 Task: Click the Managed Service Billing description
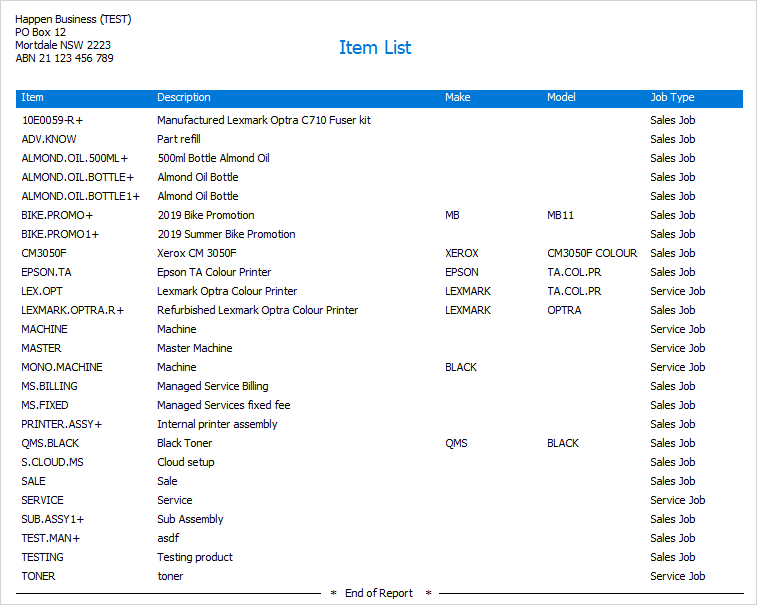click(212, 386)
